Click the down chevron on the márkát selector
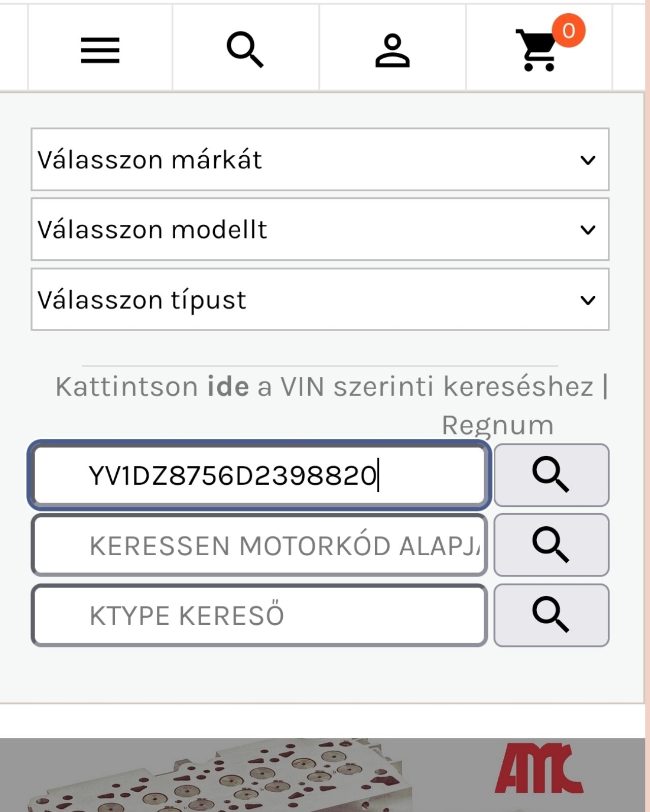This screenshot has height=812, width=650. click(x=588, y=160)
